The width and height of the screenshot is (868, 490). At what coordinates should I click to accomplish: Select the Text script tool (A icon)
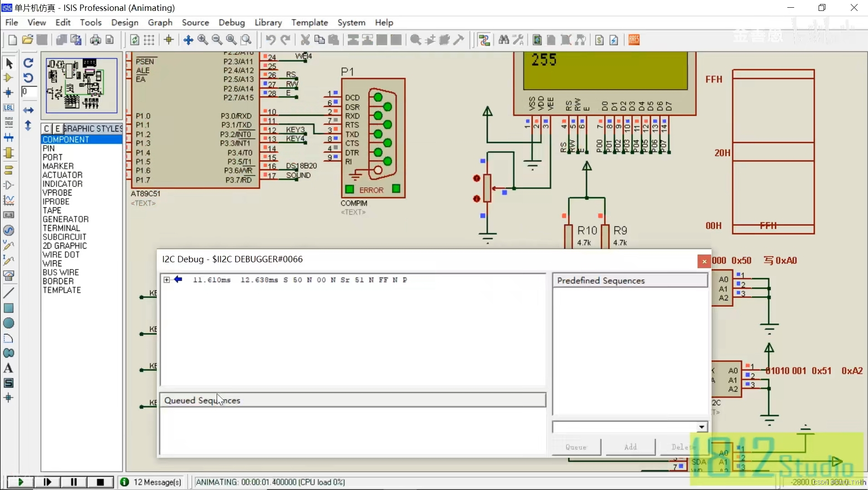click(x=9, y=368)
